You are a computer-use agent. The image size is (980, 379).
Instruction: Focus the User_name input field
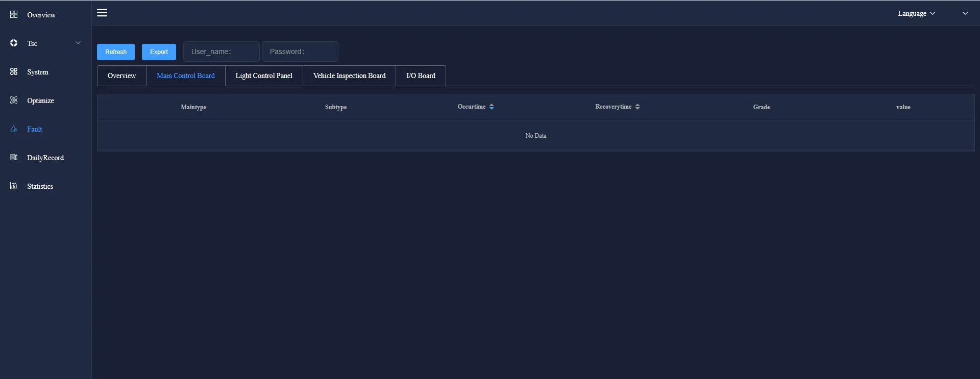pos(222,52)
